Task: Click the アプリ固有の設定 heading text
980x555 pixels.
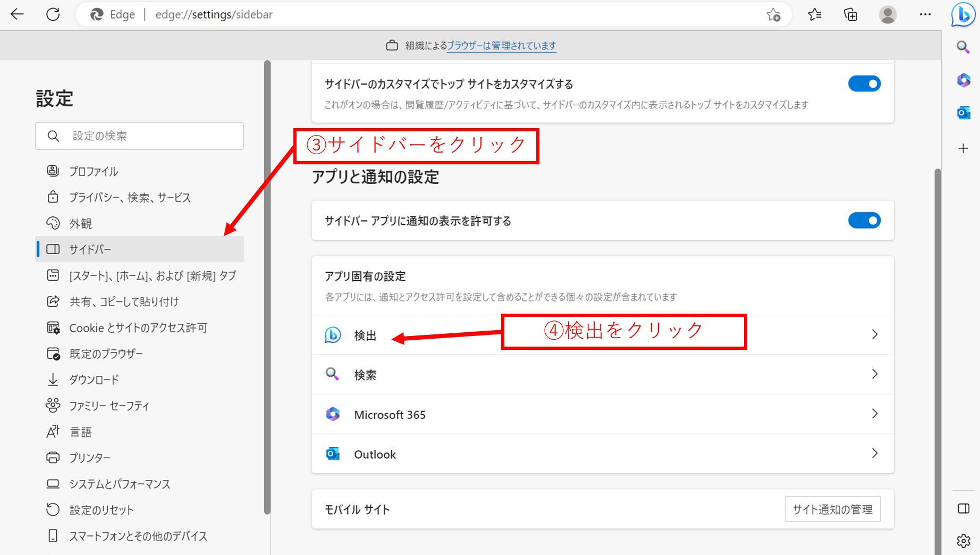Action: pyautogui.click(x=365, y=276)
